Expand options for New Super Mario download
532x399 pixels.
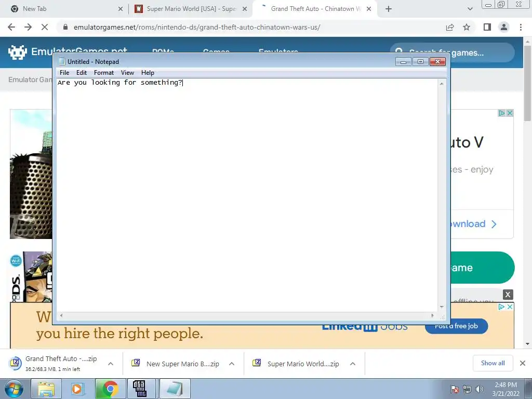pyautogui.click(x=232, y=364)
